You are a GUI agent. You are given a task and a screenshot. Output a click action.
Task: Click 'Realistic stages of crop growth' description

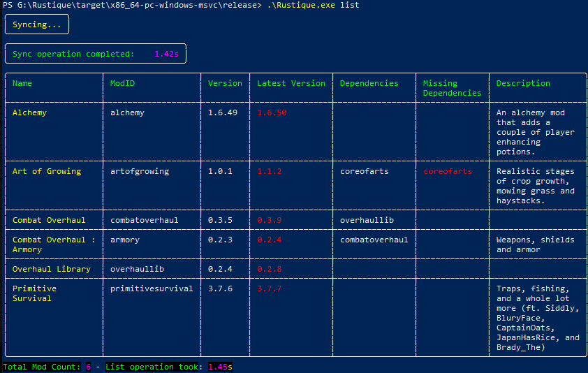click(535, 186)
